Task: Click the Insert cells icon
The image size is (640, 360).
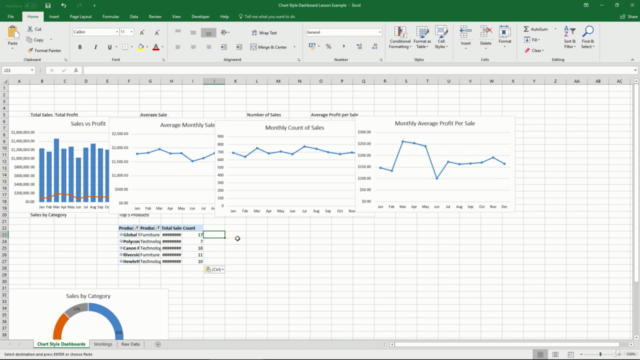Action: click(x=466, y=32)
